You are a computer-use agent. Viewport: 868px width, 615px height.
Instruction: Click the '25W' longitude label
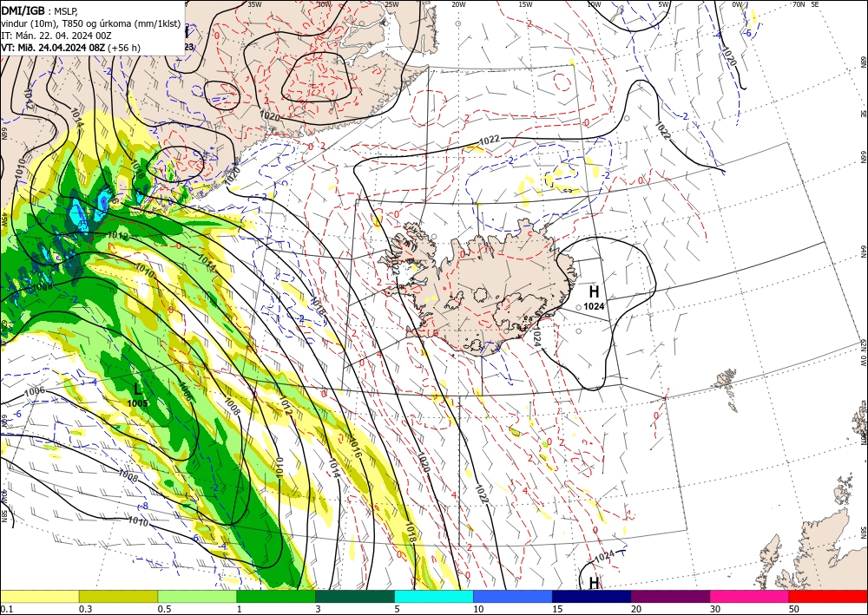[x=391, y=4]
